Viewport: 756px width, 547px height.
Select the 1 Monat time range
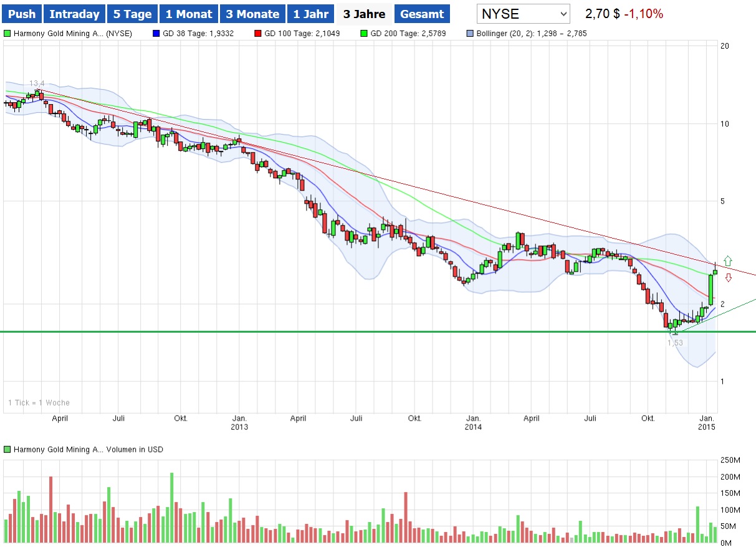[x=188, y=13]
